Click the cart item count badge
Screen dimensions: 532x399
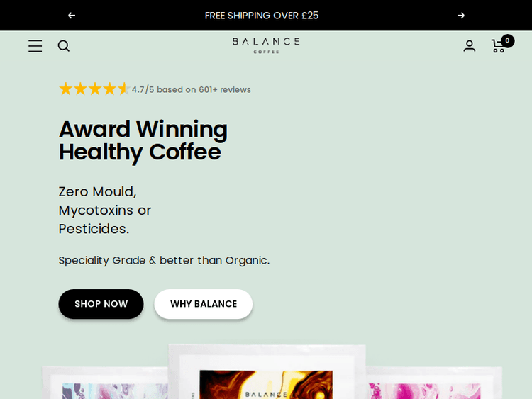tap(508, 40)
